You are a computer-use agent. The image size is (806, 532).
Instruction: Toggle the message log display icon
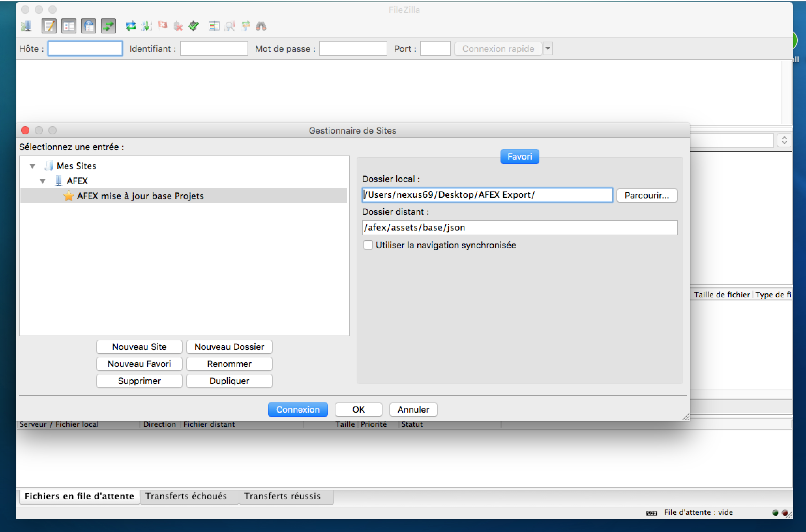click(x=49, y=26)
